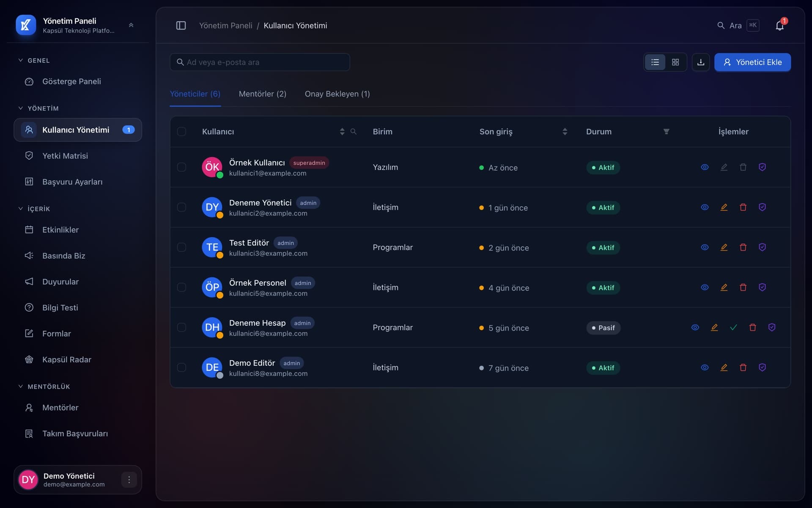View Deneme Hesap details eye icon
The height and width of the screenshot is (508, 812).
click(x=695, y=327)
